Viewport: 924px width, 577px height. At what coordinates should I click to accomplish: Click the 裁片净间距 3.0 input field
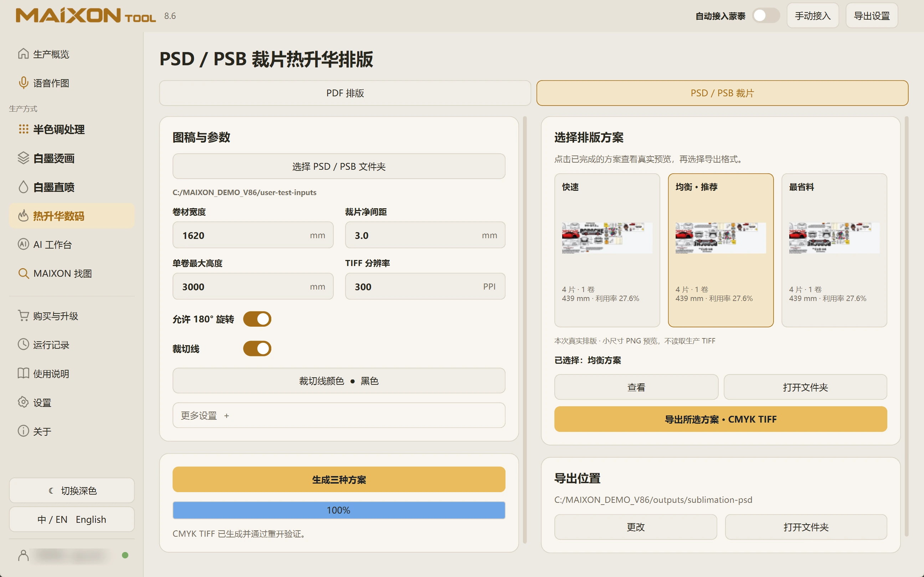coord(425,235)
